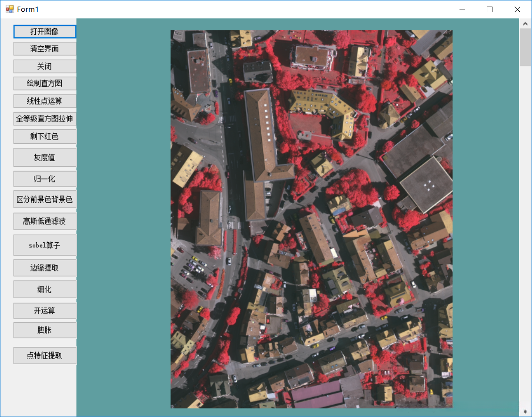Run 全等级直方图拉伸 stretch
The width and height of the screenshot is (532, 417).
tap(45, 119)
